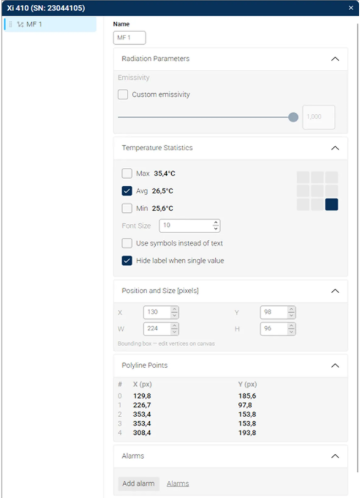Decrease Font Size with the down arrow
Viewport: 360px width, 499px height.
[x=216, y=229]
